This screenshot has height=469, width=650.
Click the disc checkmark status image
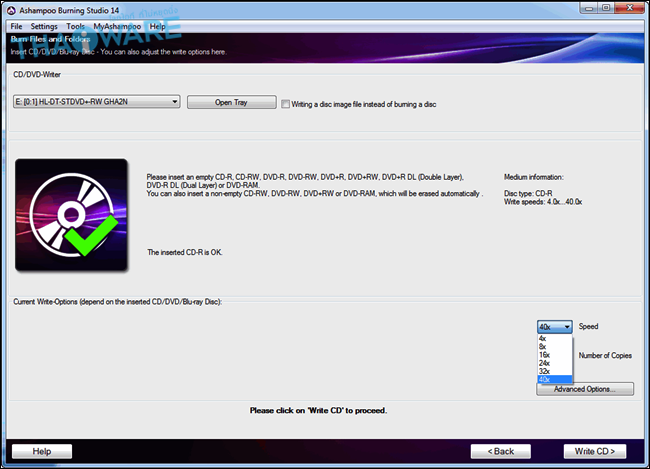[x=71, y=215]
